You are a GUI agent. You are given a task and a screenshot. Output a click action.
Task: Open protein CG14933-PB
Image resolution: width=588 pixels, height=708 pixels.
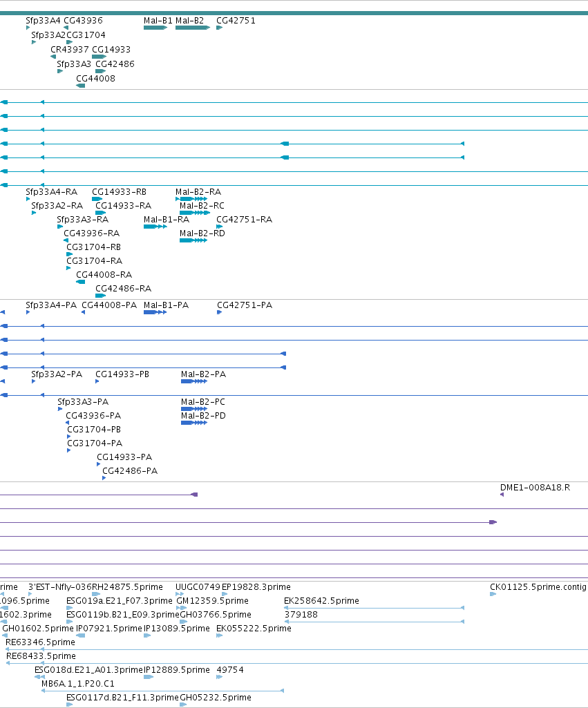[122, 374]
